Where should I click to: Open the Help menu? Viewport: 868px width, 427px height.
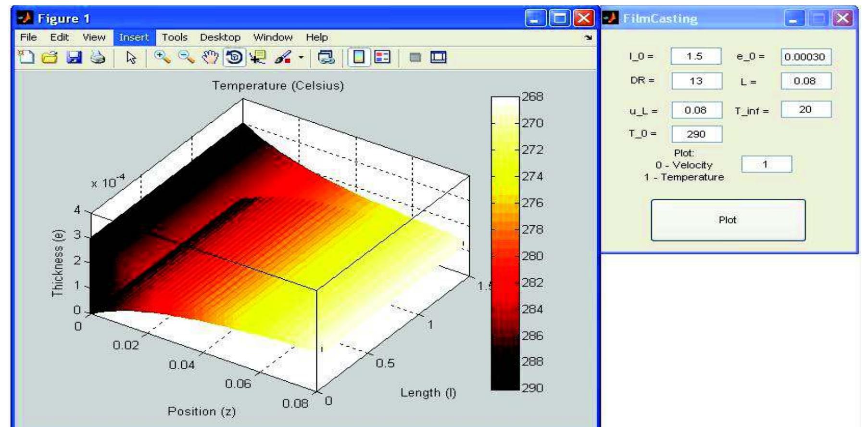[x=317, y=37]
